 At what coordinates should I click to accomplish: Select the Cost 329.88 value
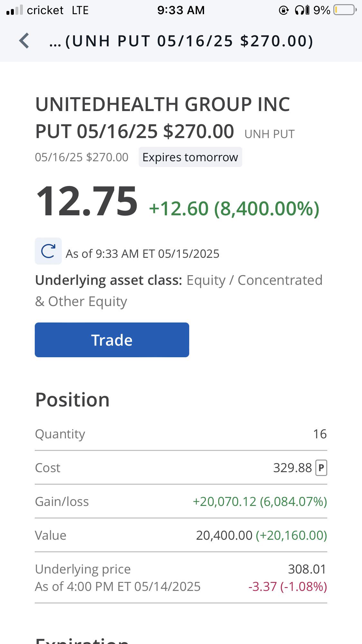pos(292,468)
